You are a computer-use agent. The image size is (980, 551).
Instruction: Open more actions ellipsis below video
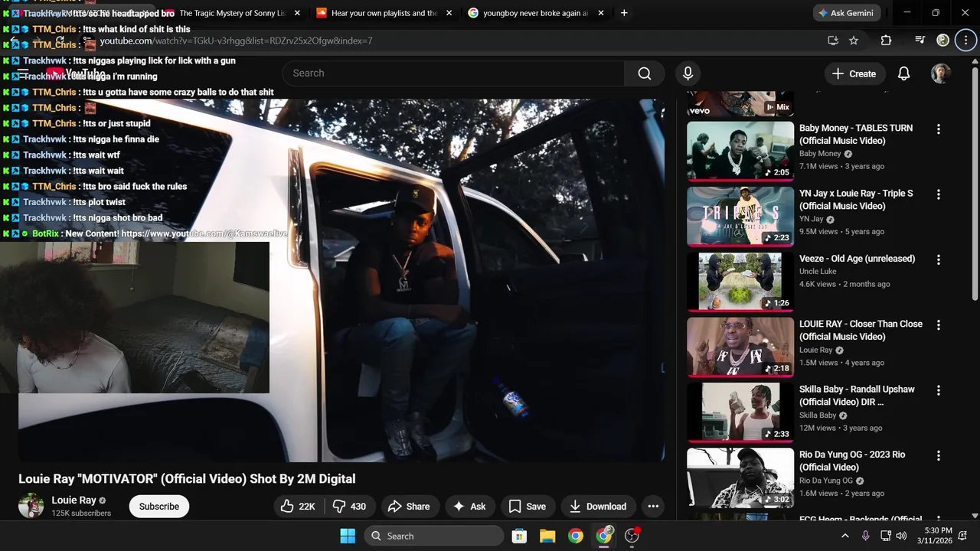[653, 507]
